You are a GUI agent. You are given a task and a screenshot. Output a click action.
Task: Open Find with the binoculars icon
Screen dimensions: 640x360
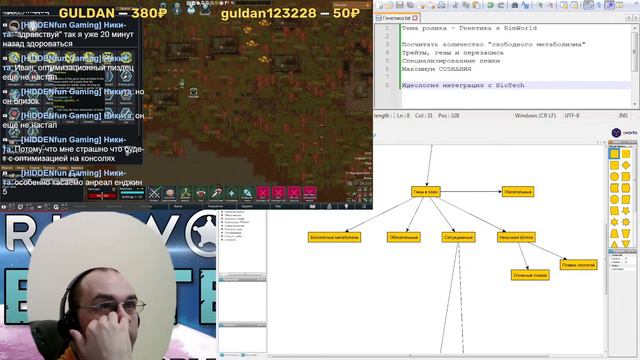click(515, 5)
